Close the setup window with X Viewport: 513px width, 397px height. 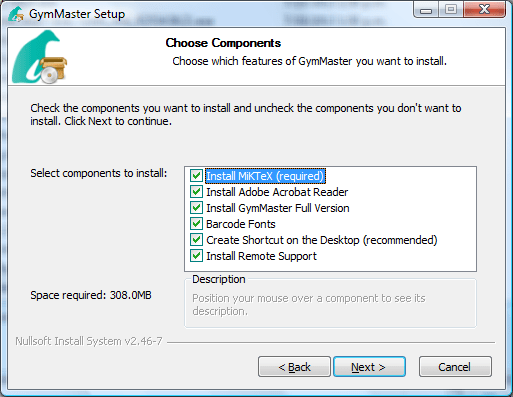(x=484, y=9)
